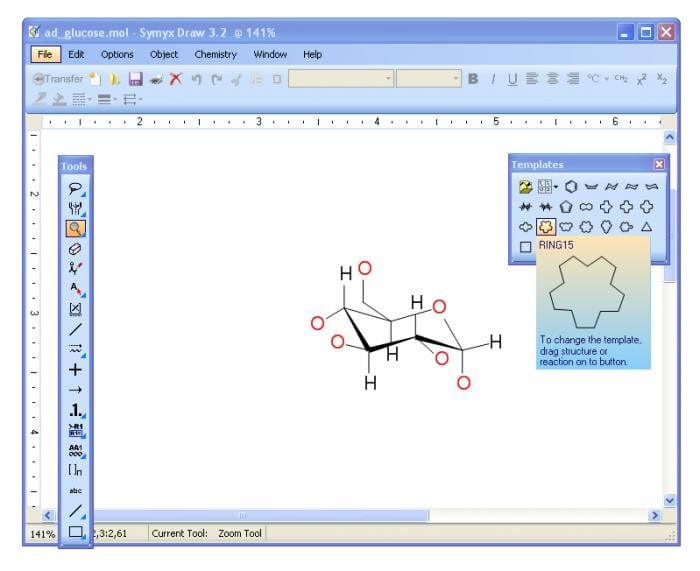Viewport: 700px width, 571px height.
Task: Toggle Underline text formatting
Action: click(x=512, y=78)
